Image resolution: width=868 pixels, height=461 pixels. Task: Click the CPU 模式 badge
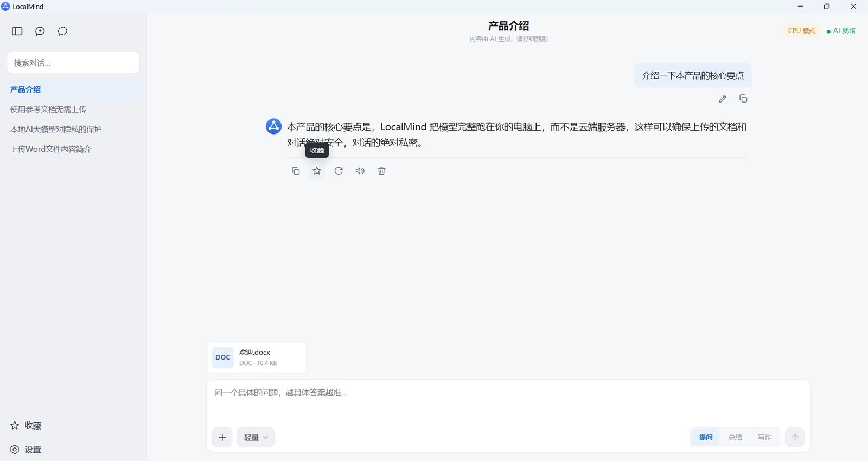tap(802, 31)
